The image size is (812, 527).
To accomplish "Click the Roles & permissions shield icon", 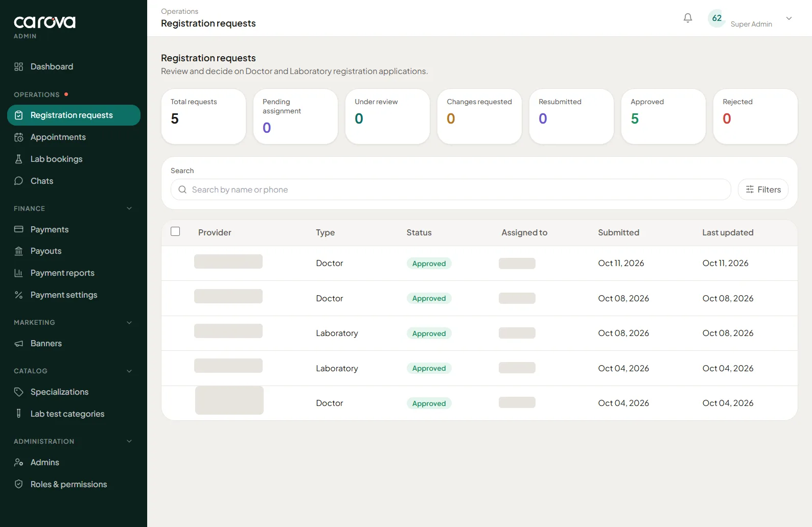I will click(x=19, y=484).
